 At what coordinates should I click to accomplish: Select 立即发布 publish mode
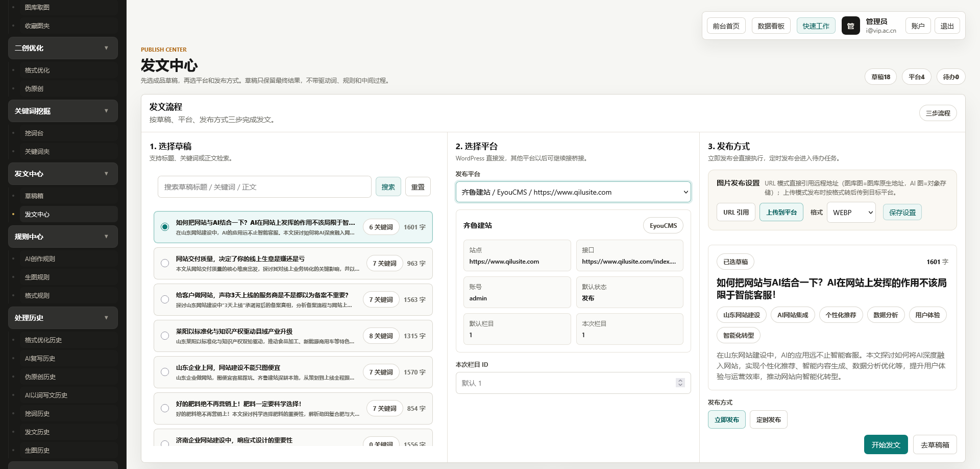pyautogui.click(x=727, y=419)
